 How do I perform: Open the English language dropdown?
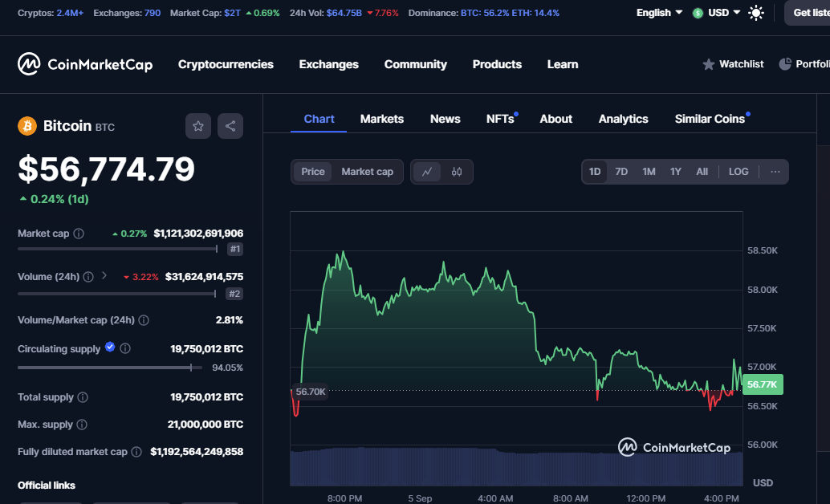(659, 13)
